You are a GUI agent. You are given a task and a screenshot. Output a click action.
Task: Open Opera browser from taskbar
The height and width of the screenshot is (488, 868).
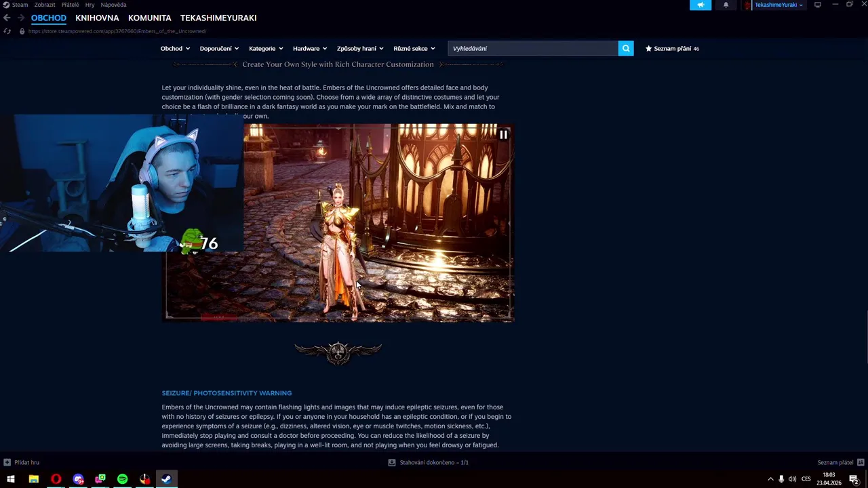pyautogui.click(x=56, y=479)
